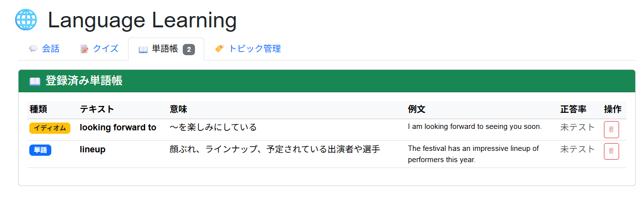The height and width of the screenshot is (208, 644).
Task: Click the tag icon on トピック管理 tab
Action: point(219,49)
